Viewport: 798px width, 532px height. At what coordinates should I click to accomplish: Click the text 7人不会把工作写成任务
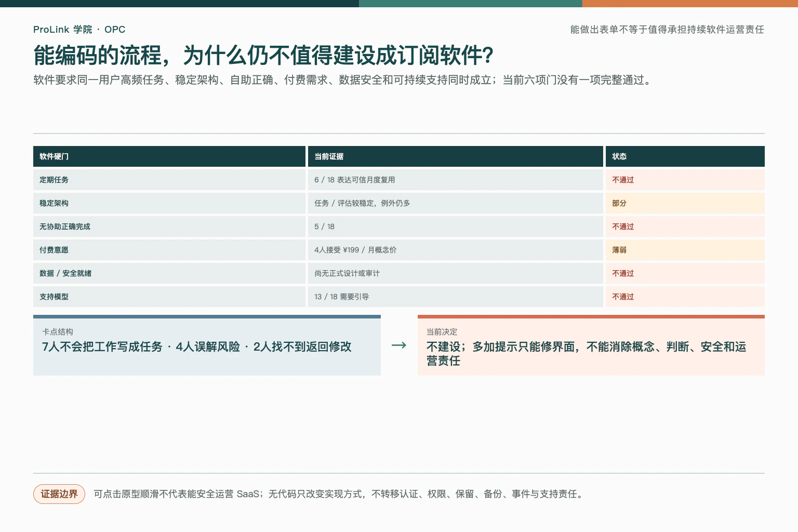pos(102,347)
